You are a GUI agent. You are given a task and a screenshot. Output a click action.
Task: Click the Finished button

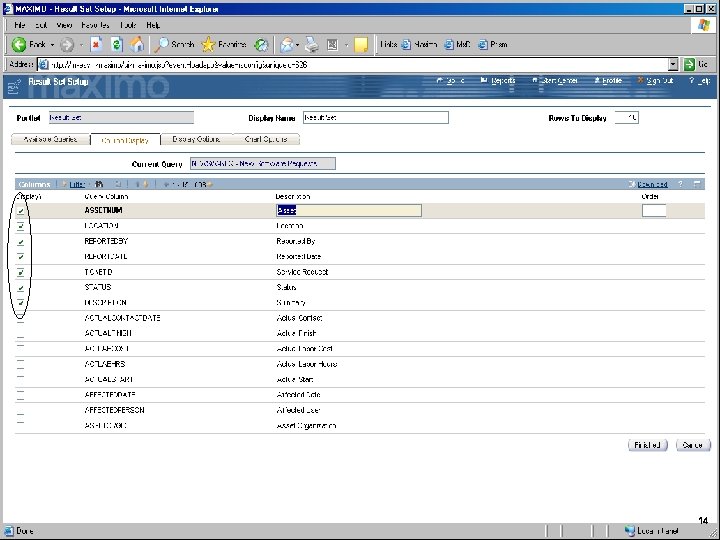pyautogui.click(x=647, y=445)
